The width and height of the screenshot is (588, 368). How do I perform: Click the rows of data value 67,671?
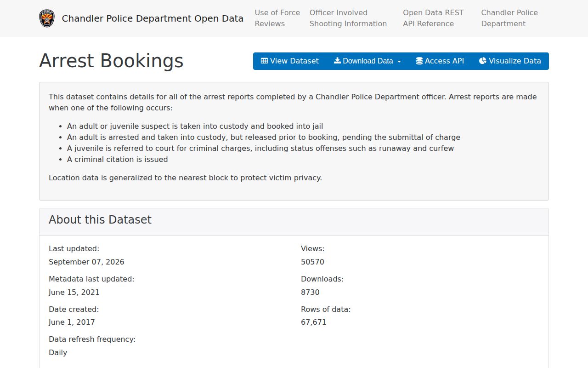[314, 322]
